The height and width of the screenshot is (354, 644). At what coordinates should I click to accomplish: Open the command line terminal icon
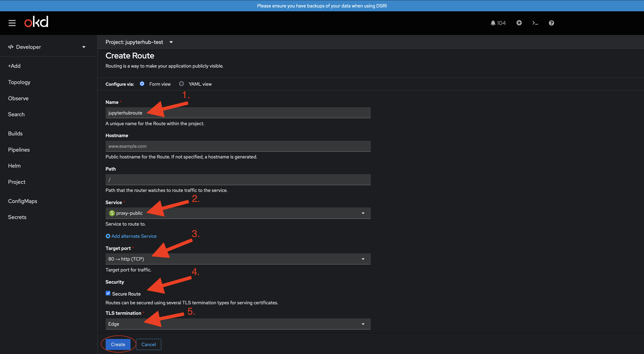click(535, 23)
